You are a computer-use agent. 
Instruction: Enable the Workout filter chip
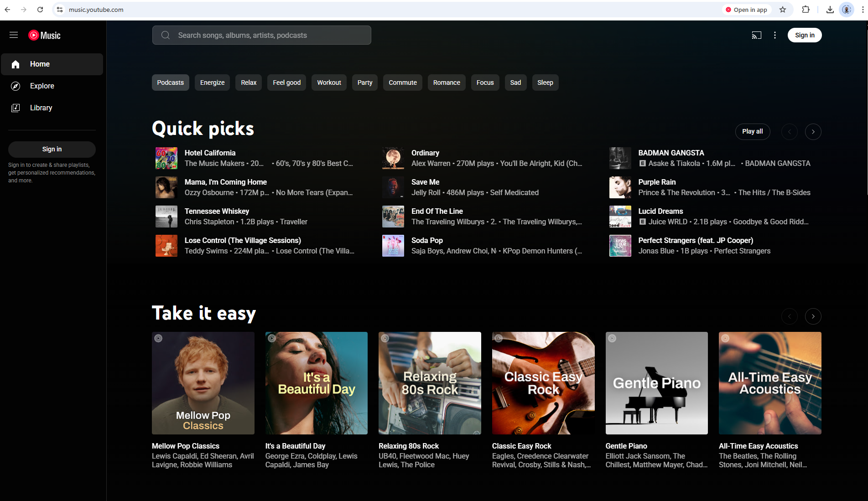(328, 83)
